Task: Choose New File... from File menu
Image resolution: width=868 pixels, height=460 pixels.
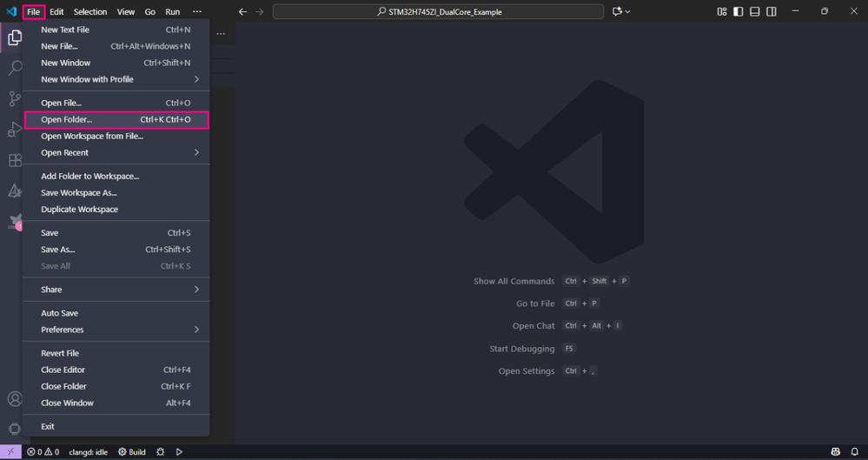Action: 116,47
